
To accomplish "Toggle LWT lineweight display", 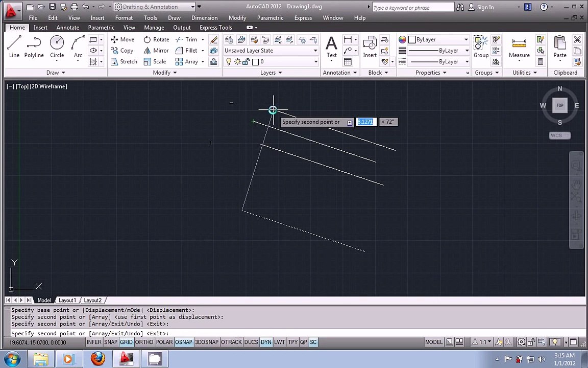I will (279, 342).
